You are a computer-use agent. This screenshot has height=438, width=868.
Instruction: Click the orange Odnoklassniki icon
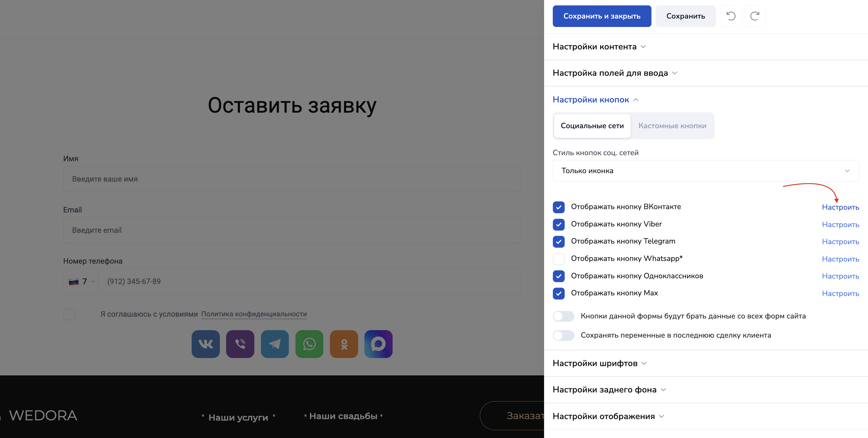[x=344, y=344]
